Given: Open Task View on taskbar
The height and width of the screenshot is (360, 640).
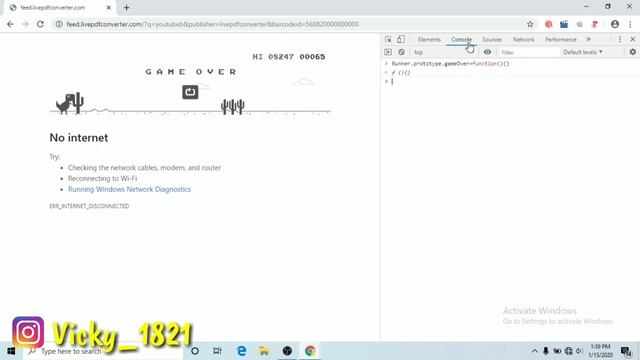Looking at the screenshot, I should (x=217, y=351).
